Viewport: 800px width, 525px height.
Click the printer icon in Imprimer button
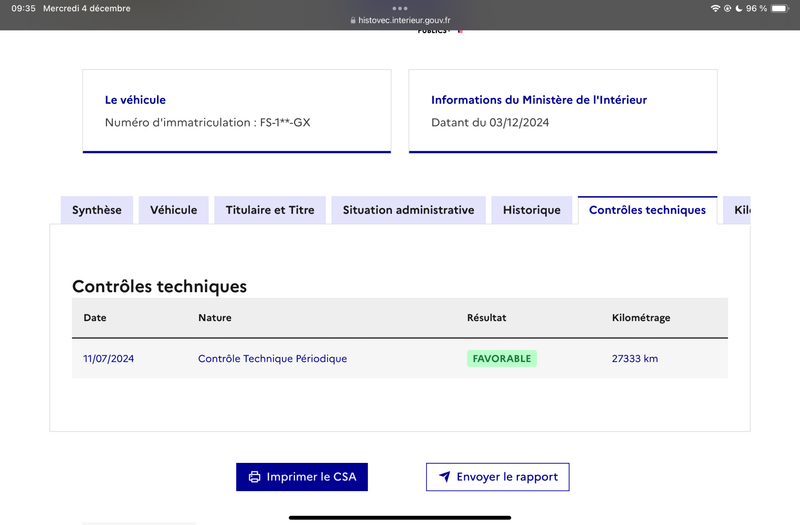point(254,477)
